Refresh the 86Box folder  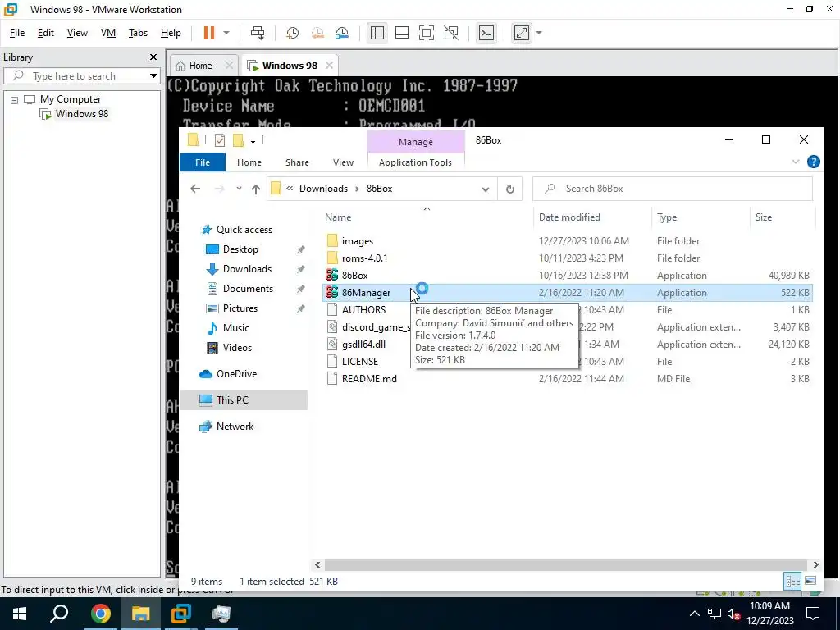[510, 189]
